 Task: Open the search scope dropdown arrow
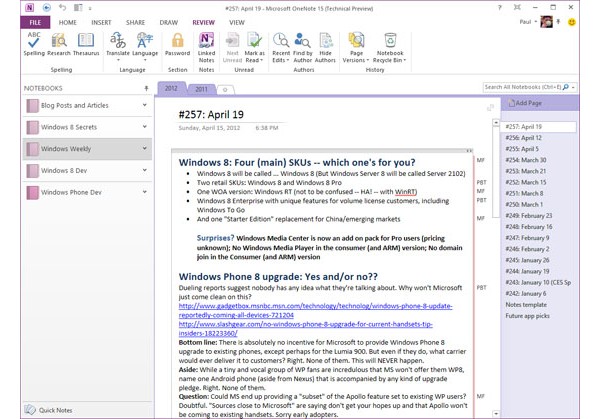(573, 88)
